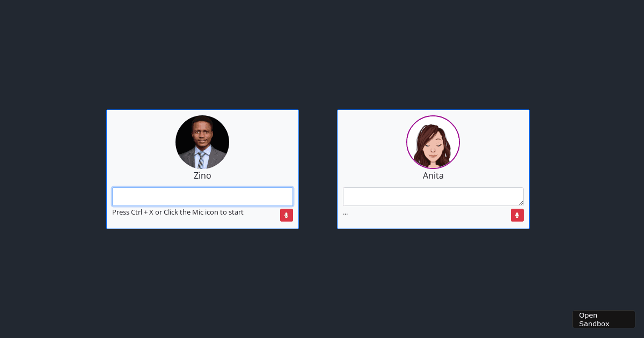Viewport: 644px width, 338px height.
Task: Click the microphone icon in Anita's card
Action: (517, 215)
